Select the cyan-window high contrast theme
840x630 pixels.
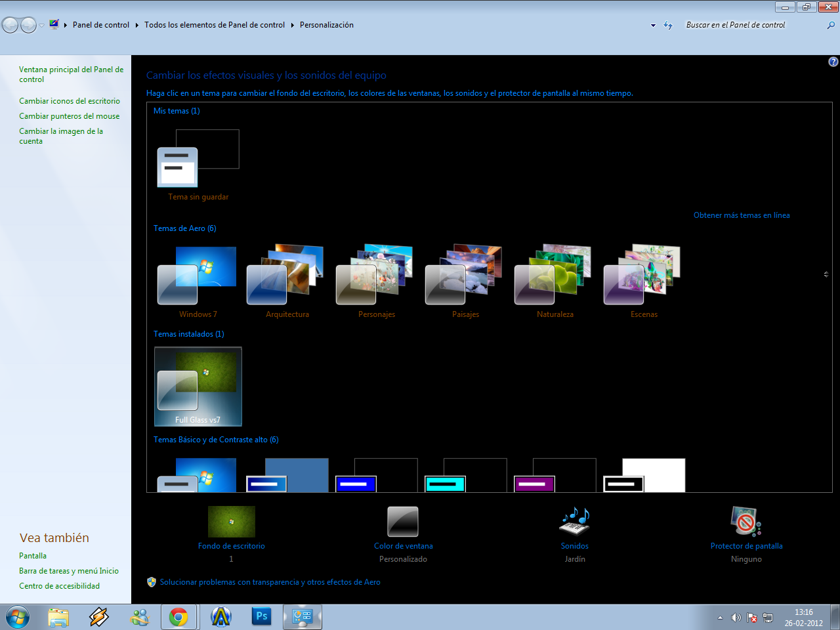[465, 475]
